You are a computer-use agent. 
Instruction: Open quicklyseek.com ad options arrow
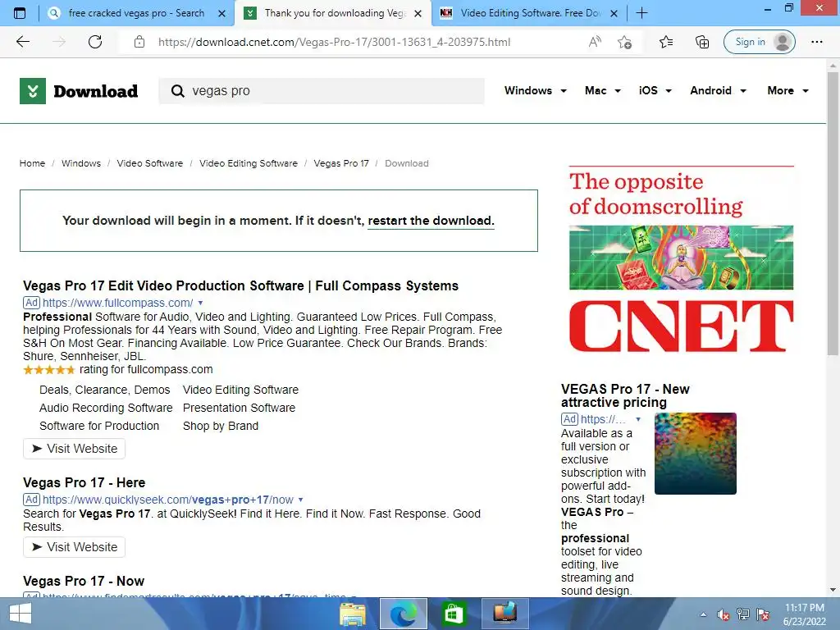pos(300,500)
